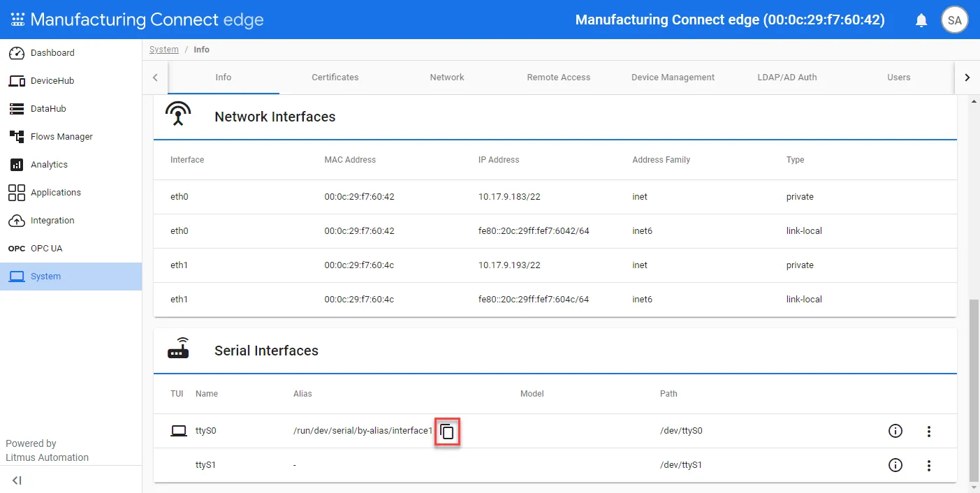Open the SA user avatar menu
This screenshot has width=980, height=493.
coord(955,20)
